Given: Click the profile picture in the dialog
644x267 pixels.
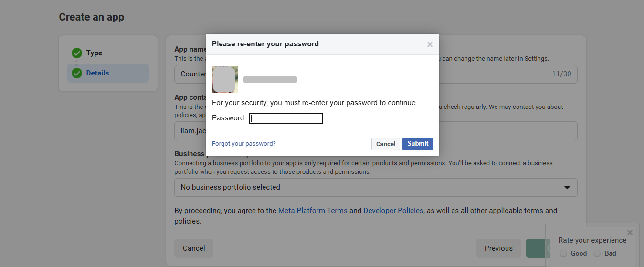Looking at the screenshot, I should (225, 79).
